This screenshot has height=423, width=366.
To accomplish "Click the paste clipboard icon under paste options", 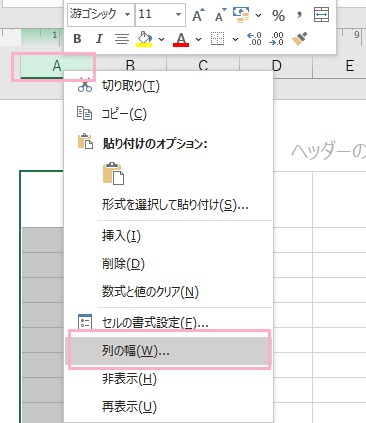I will pyautogui.click(x=113, y=174).
